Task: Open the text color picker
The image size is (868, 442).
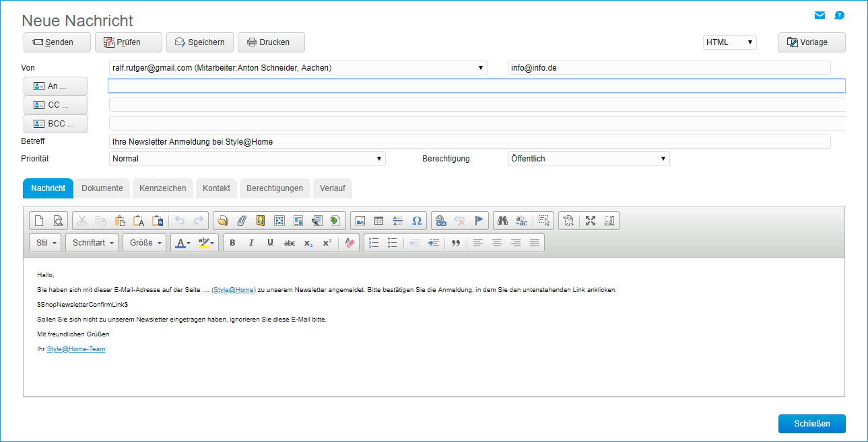Action: (182, 243)
